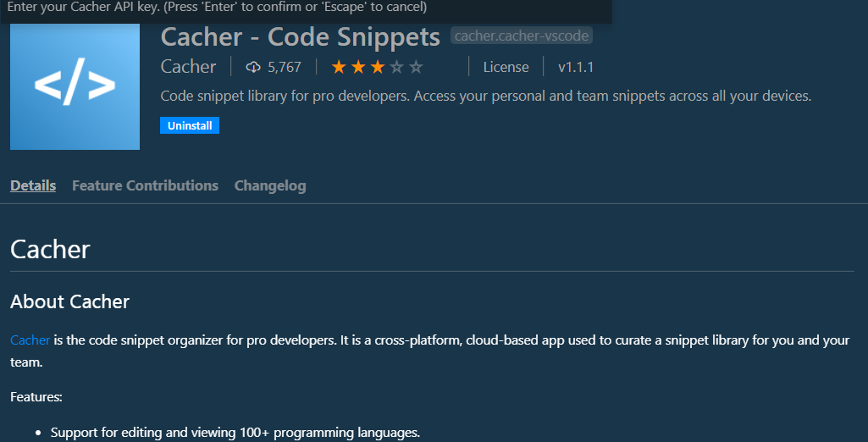Click the second orange rating star
This screenshot has height=442, width=868.
358,67
